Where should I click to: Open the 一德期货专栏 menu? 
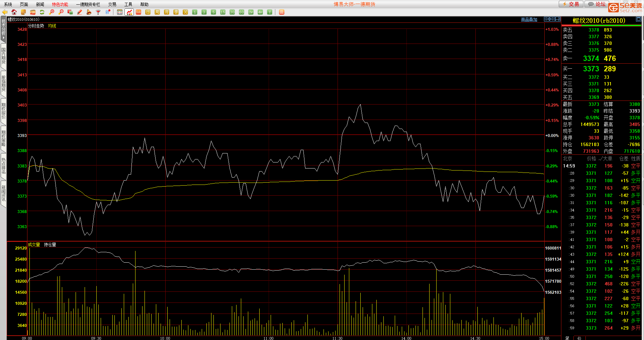[88, 4]
